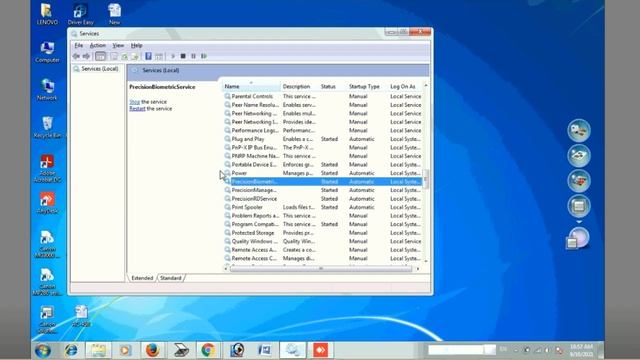
Task: Click the Forward arrow in Services toolbar
Action: [86, 56]
